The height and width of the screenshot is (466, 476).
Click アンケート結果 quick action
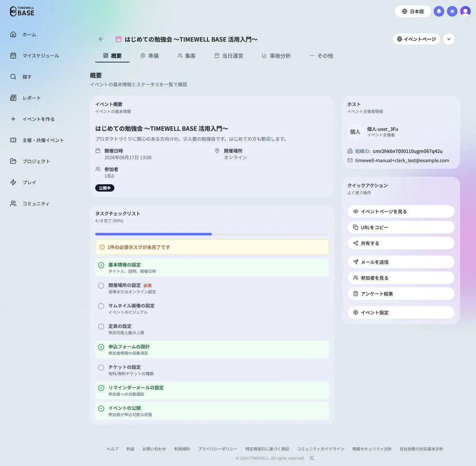[x=401, y=294]
